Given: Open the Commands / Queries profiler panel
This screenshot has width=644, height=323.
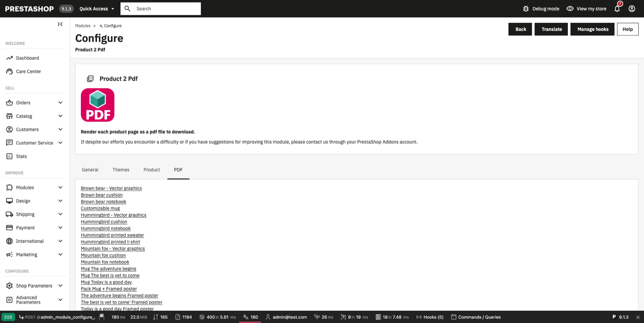Looking at the screenshot, I should click(x=476, y=317).
